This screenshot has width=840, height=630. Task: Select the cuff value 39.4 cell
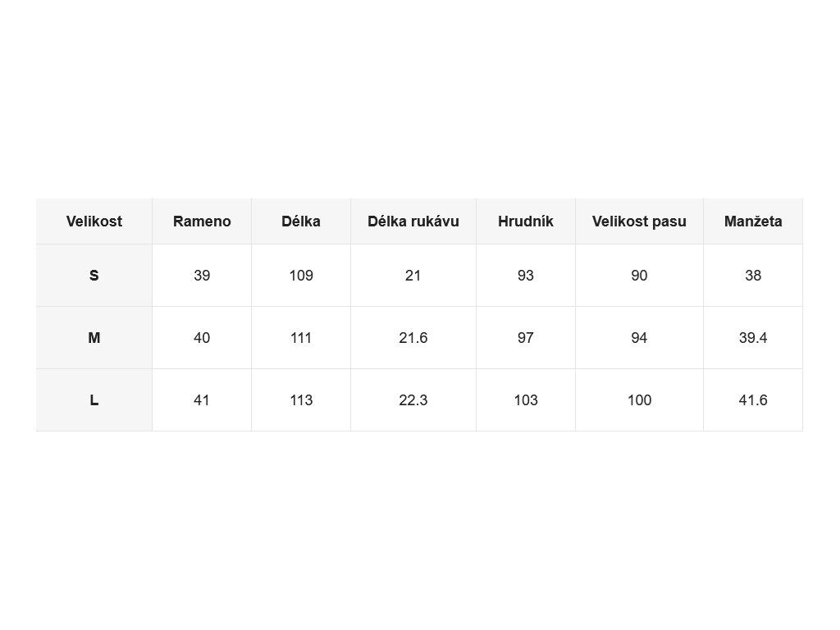pyautogui.click(x=753, y=337)
